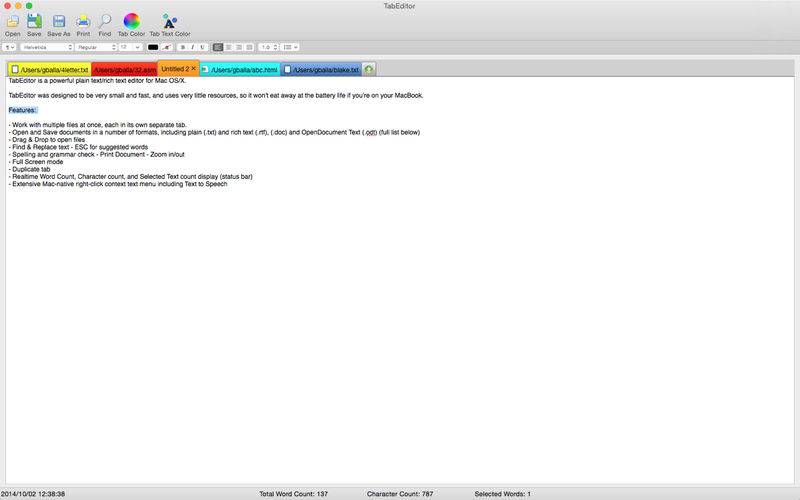Click the Open file toolbar icon
The image size is (800, 500).
click(12, 21)
